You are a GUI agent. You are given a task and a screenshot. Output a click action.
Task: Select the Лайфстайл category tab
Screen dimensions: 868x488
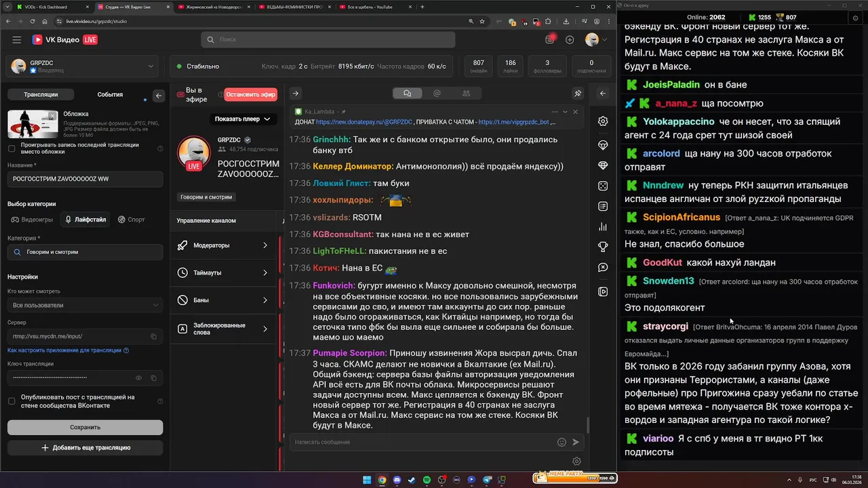85,220
